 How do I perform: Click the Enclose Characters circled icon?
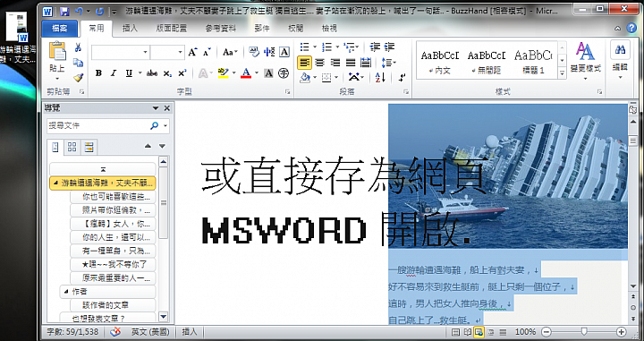284,73
